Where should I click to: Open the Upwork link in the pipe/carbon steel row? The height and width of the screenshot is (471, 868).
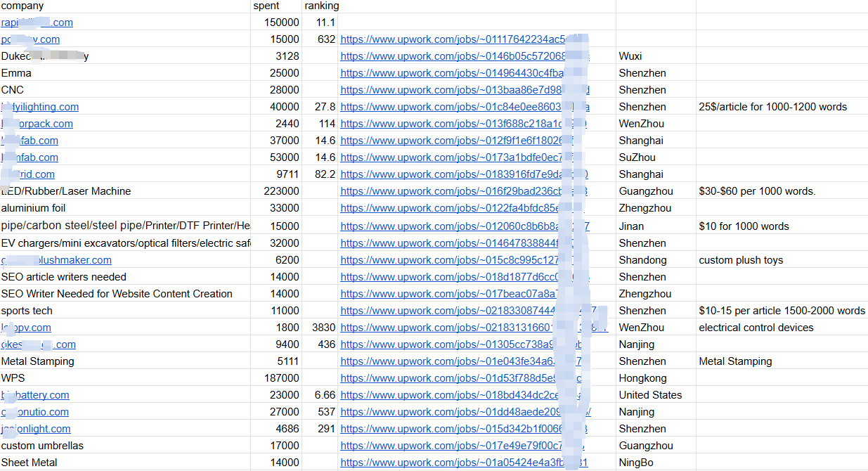[x=465, y=226]
